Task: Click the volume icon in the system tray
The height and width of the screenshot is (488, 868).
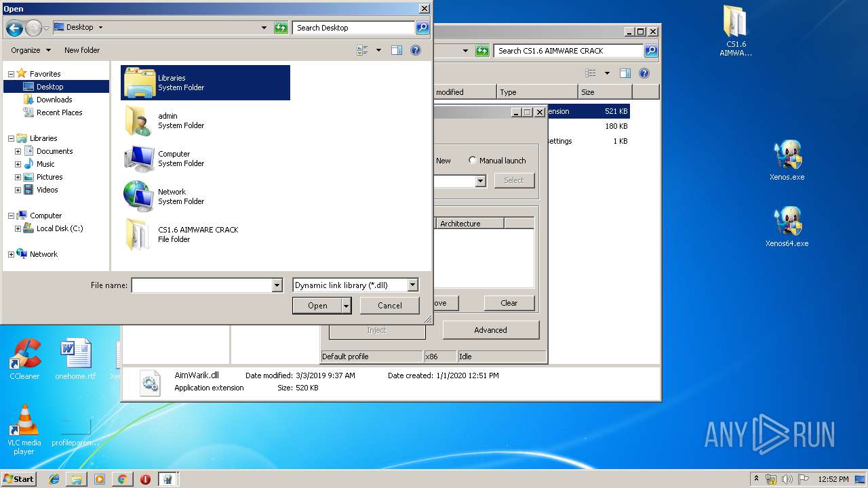Action: 787,479
